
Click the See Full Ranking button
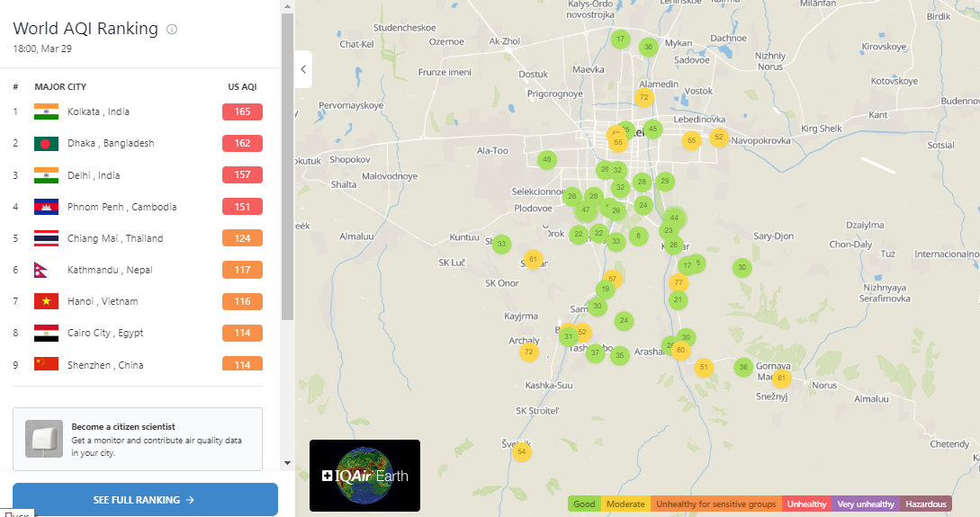coord(145,500)
